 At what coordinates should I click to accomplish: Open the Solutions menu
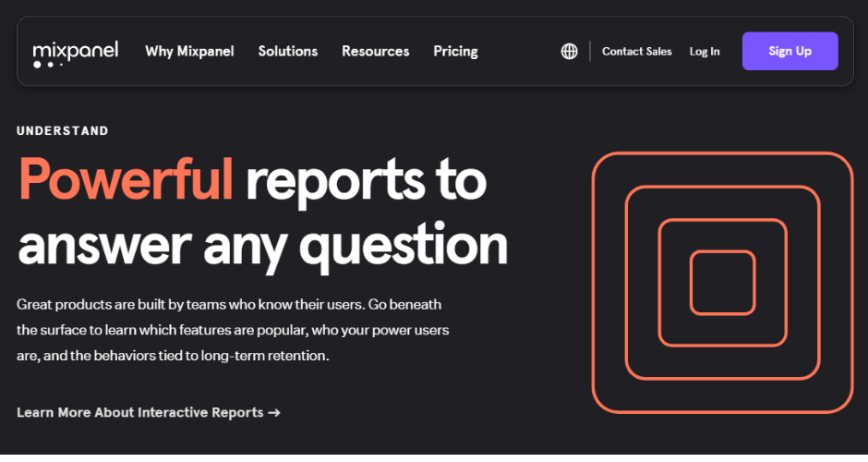[x=288, y=52]
